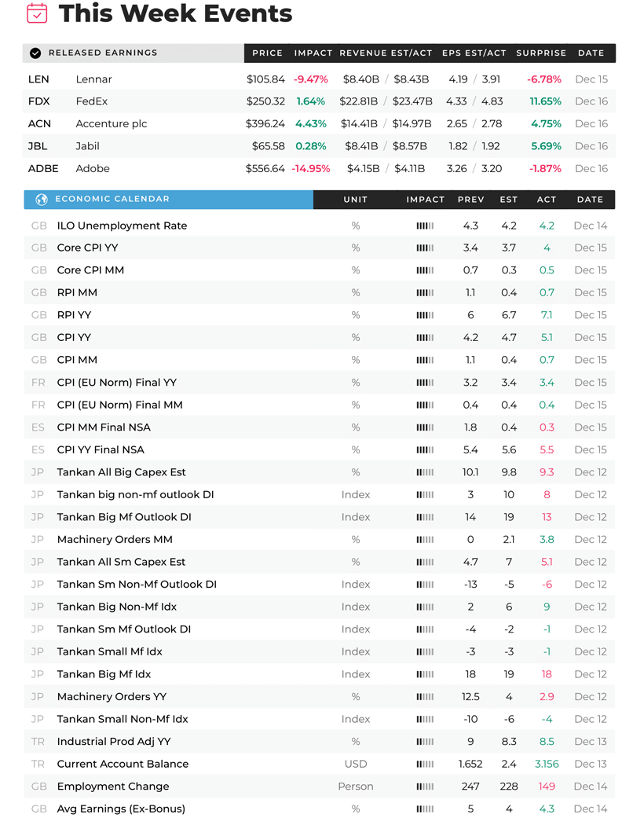Screen dimensions: 633x840
Task: Click the impact bars for Tankan Big Mf Idx
Action: [x=425, y=674]
